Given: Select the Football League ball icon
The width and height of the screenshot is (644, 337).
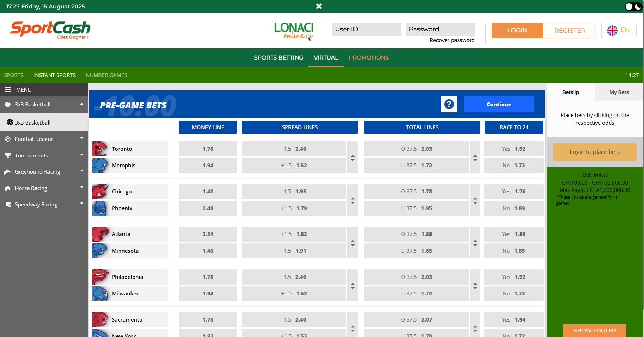Looking at the screenshot, I should [8, 139].
